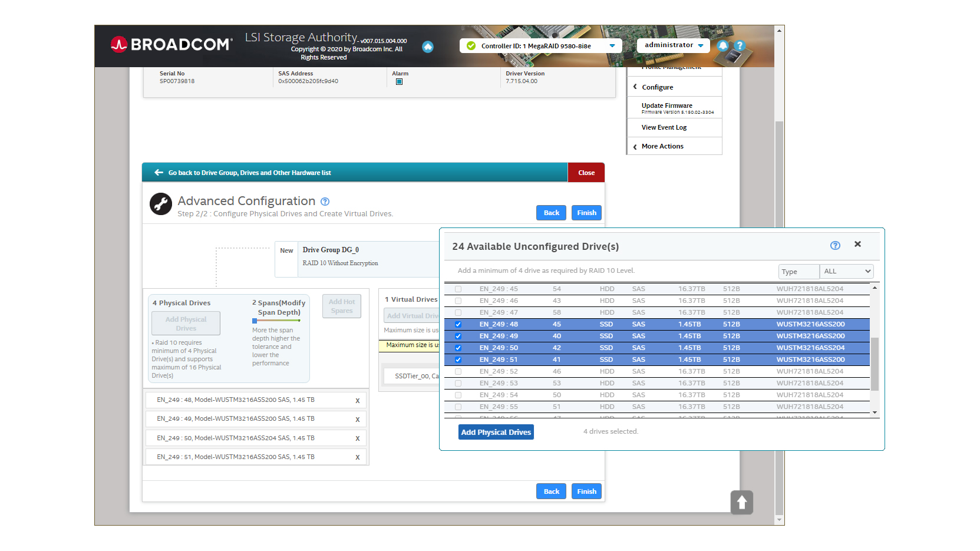Go back to Drive Group hardware list
Image resolution: width=980 pixels, height=551 pixels.
(x=250, y=173)
